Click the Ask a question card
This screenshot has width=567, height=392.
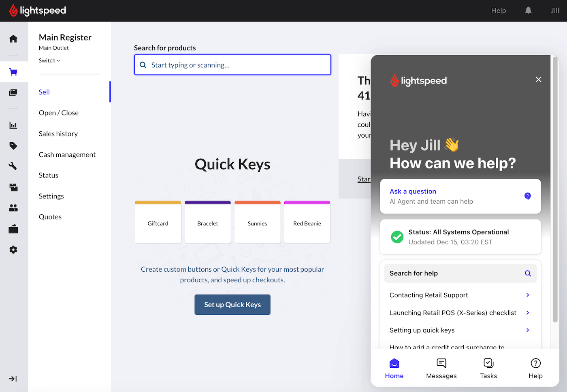[460, 196]
